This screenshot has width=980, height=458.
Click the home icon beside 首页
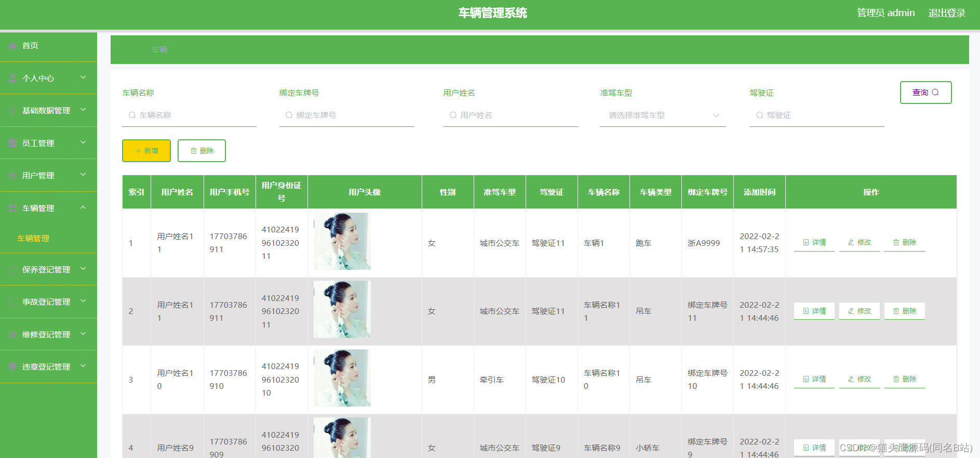(13, 46)
